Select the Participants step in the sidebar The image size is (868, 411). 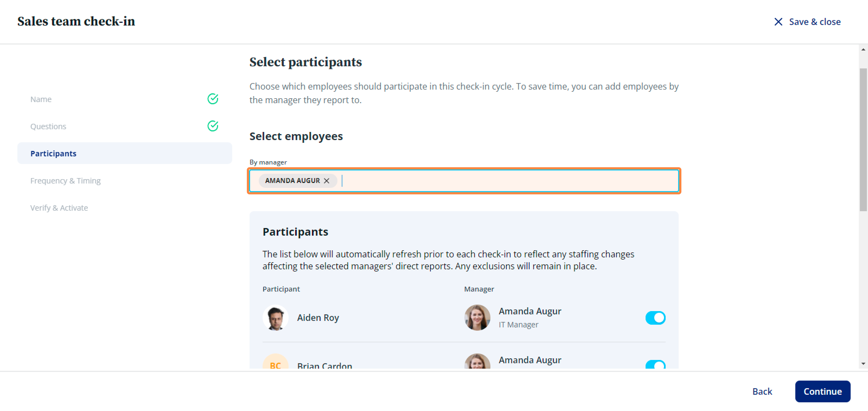tap(125, 153)
